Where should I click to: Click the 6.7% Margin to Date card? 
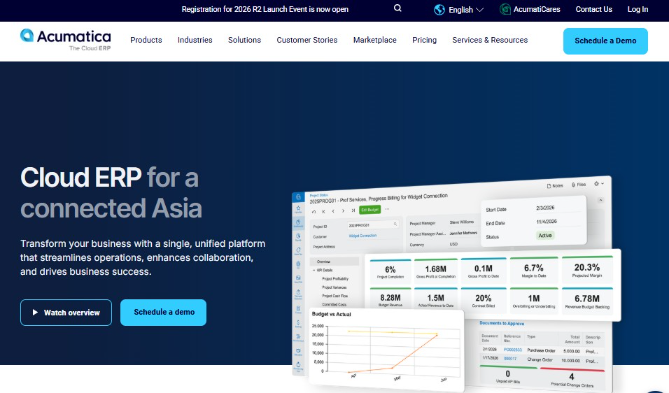(x=533, y=270)
